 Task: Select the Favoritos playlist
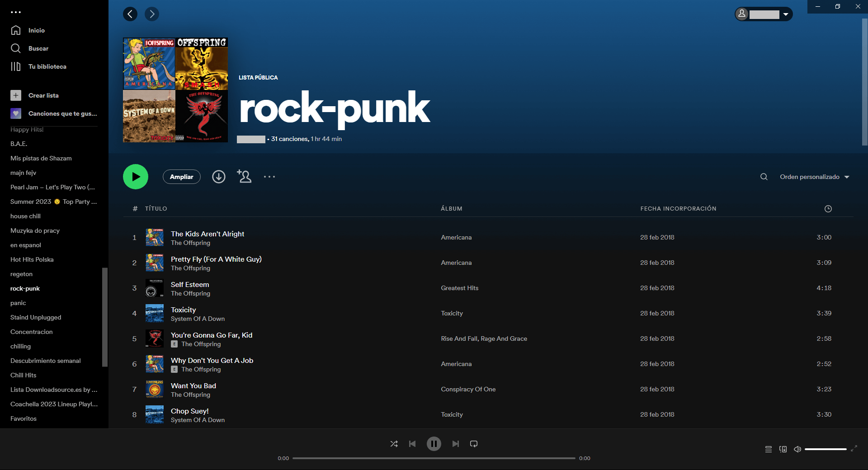coord(24,418)
